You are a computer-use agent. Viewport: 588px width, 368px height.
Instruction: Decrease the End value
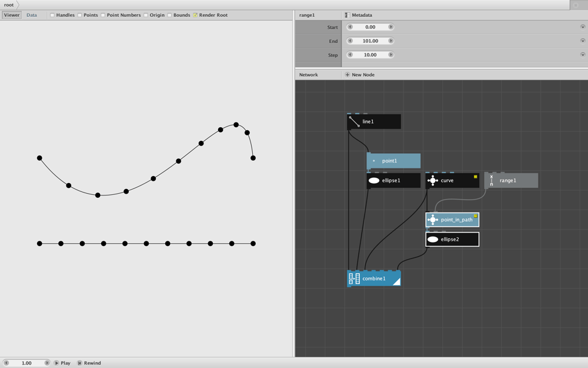(x=350, y=41)
